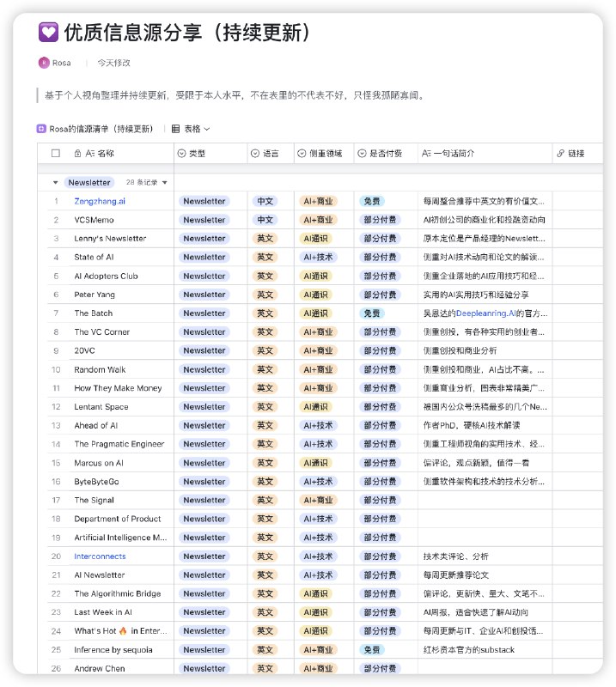Viewport: 616px width, 687px height.
Task: Click the page title 优质信息源分享
Action: [187, 33]
